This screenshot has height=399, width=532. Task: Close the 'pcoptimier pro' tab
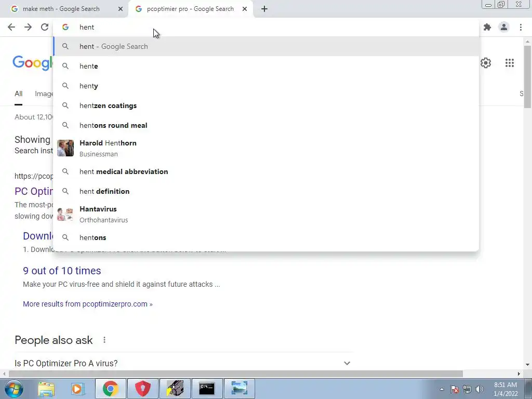tap(245, 9)
